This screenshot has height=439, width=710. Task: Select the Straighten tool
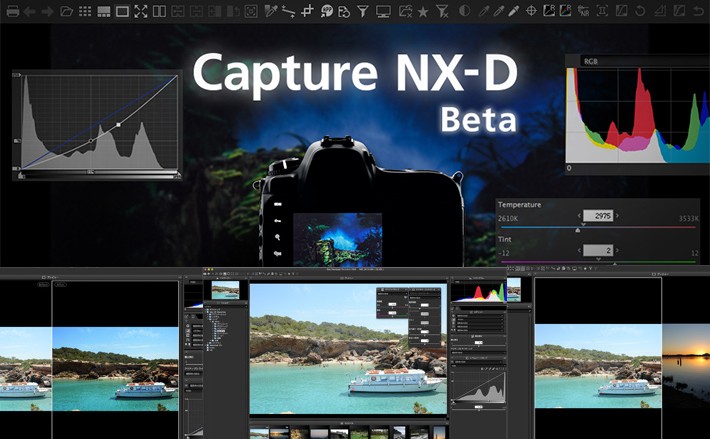(288, 11)
